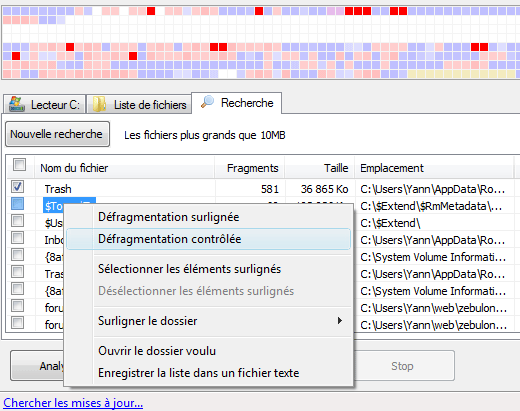Viewport: 520px width, 411px height.
Task: Click the folder icon on Liste de fichiers tab
Action: tap(99, 104)
